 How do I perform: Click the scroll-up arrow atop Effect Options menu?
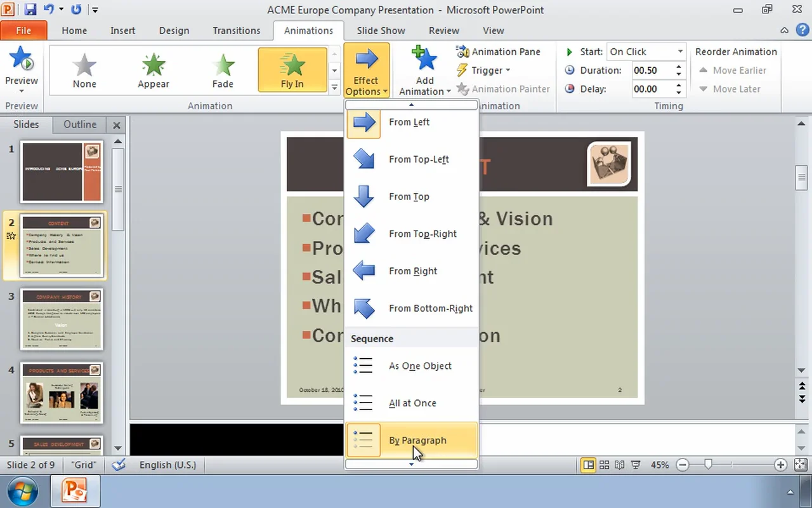point(411,104)
